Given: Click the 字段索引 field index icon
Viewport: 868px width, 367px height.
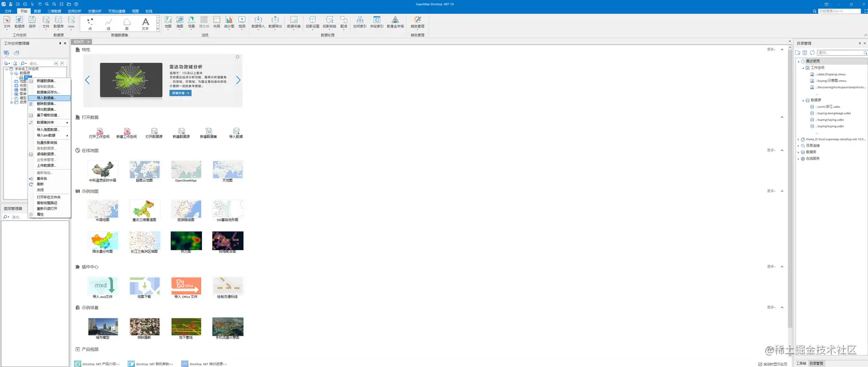Looking at the screenshot, I should tap(377, 22).
